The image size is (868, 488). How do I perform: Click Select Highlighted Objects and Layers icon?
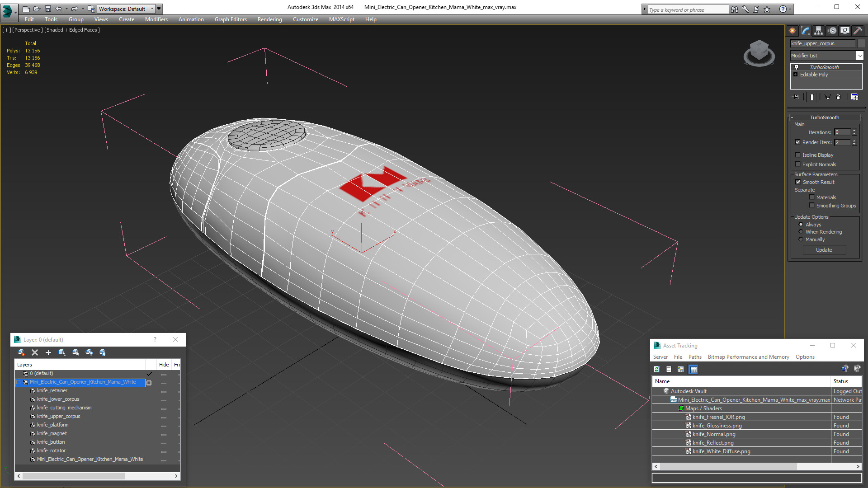tap(62, 352)
